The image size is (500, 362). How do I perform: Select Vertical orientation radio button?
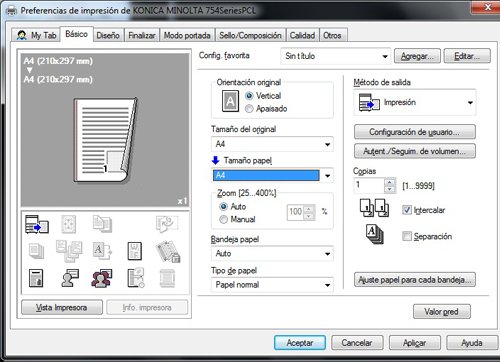tap(249, 96)
